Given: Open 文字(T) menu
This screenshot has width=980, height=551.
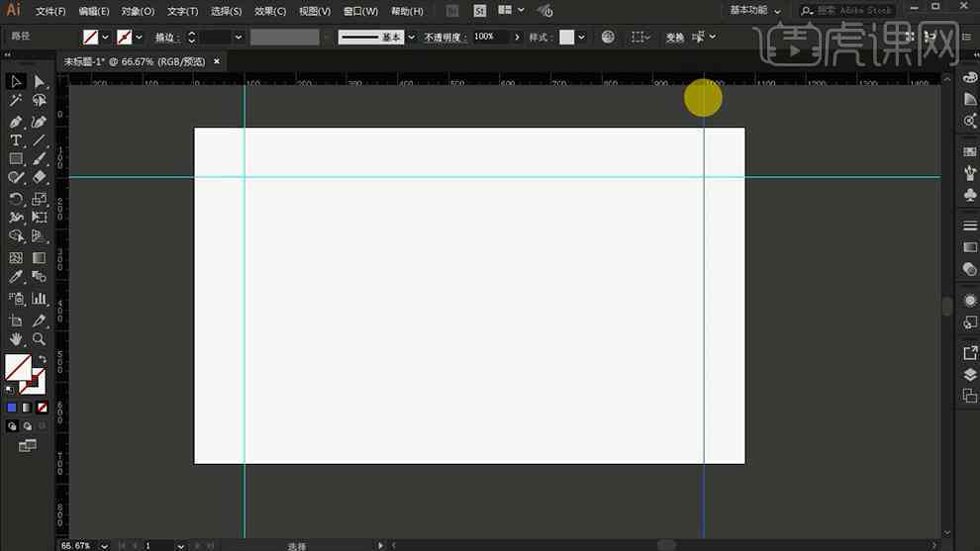Looking at the screenshot, I should pyautogui.click(x=182, y=11).
